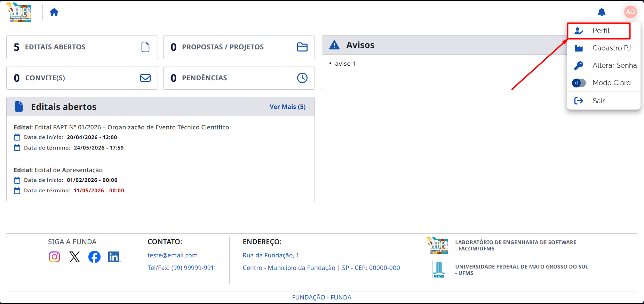This screenshot has height=304, width=644.
Task: Click the red date 11/05/2026 - 00:00
Action: tap(99, 191)
